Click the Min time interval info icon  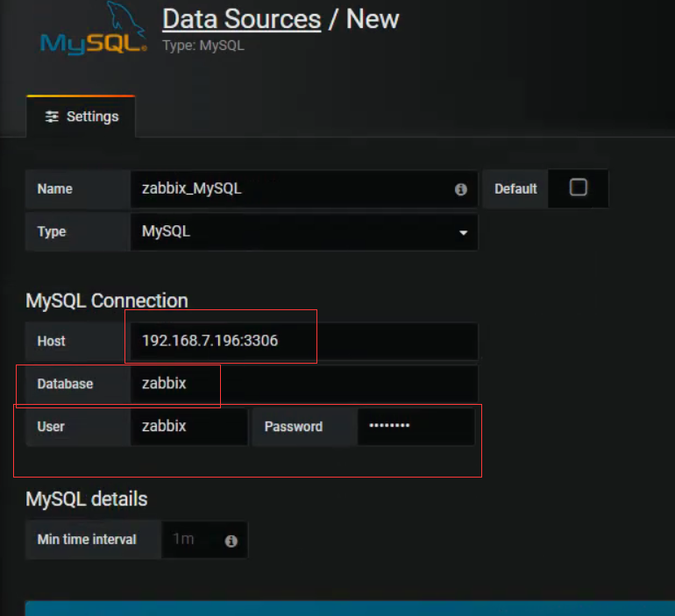pos(231,541)
